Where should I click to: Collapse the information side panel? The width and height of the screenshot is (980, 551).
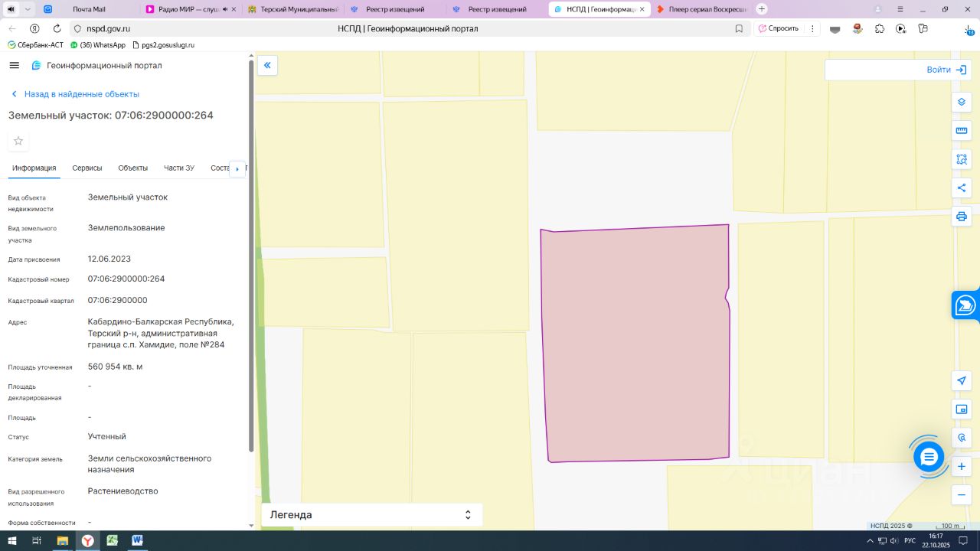(x=267, y=65)
